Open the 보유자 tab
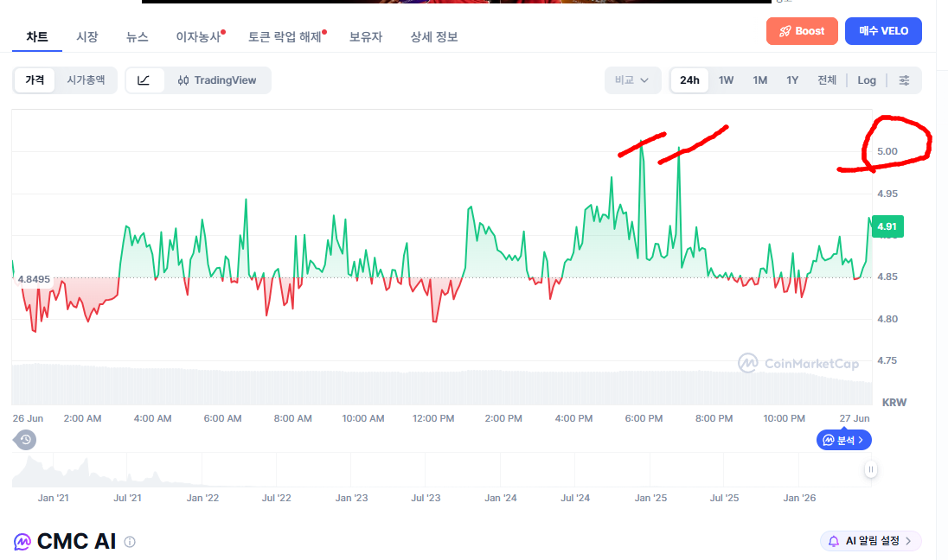Screen dimensions: 948x560 coord(366,37)
